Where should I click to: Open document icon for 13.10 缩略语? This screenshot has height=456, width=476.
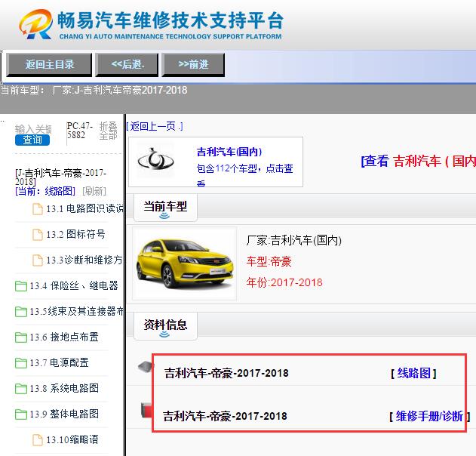(x=38, y=440)
